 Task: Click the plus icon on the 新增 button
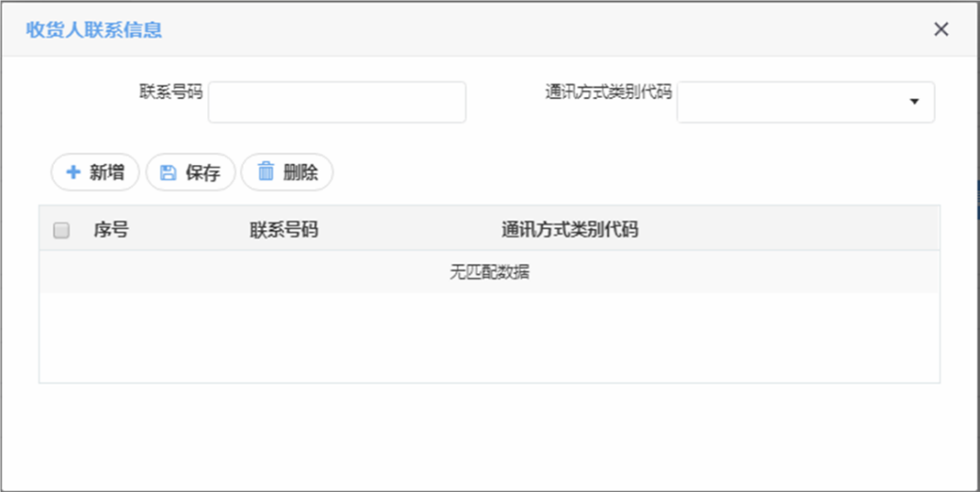pyautogui.click(x=73, y=172)
